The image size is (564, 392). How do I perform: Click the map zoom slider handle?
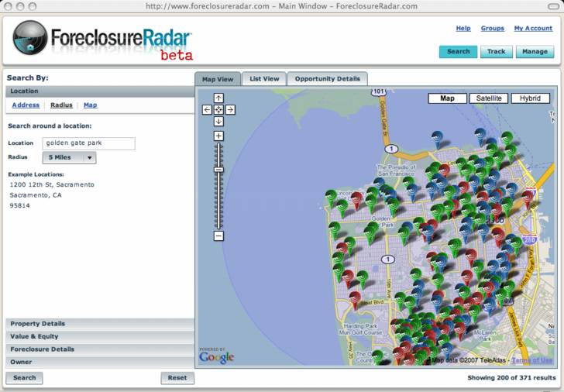click(x=218, y=170)
